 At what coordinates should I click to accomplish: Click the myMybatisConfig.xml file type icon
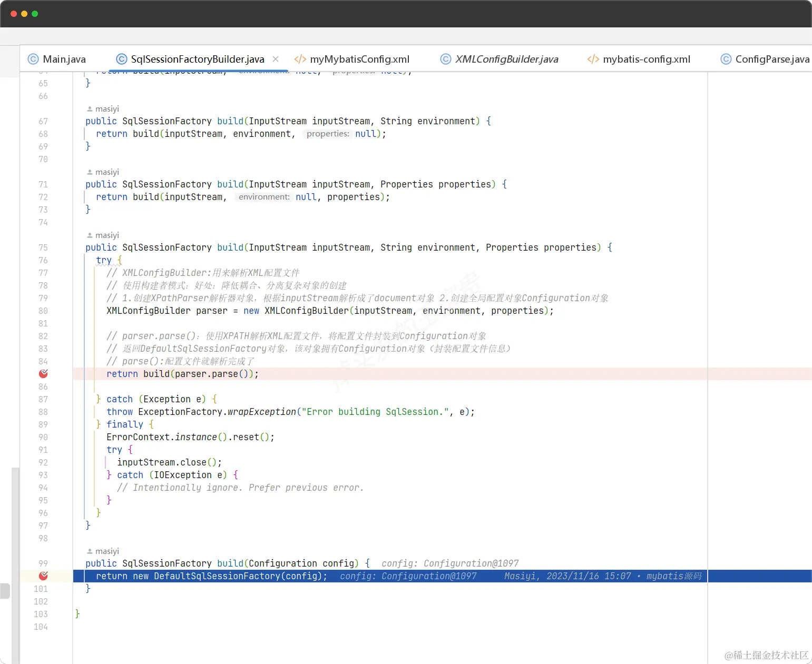300,59
